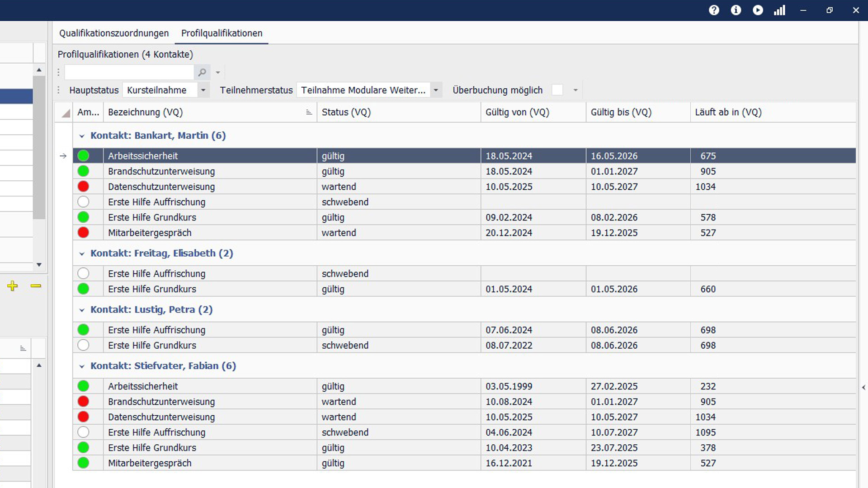Open the Teilnehmerstatus dropdown arrow
Viewport: 868px width, 488px height.
[x=436, y=90]
